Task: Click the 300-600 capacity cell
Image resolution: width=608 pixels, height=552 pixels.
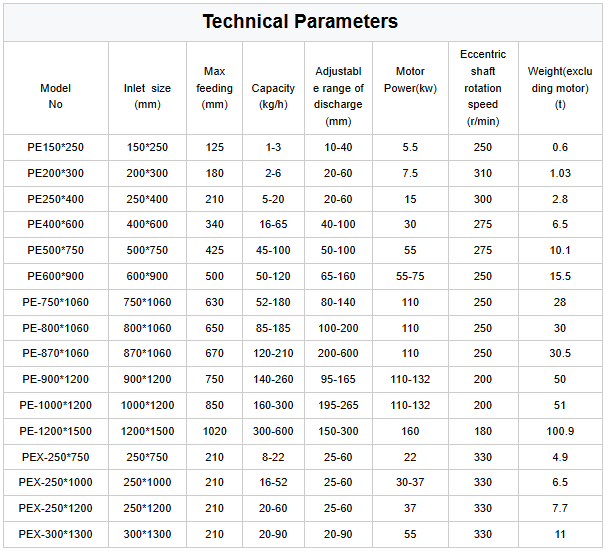Action: coord(273,431)
